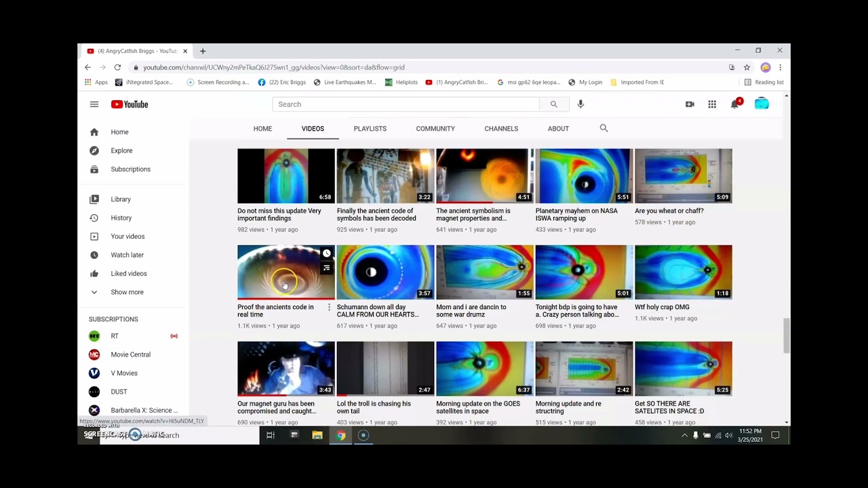The height and width of the screenshot is (488, 868).
Task: Switch to the COMMUNITY tab
Action: click(435, 129)
